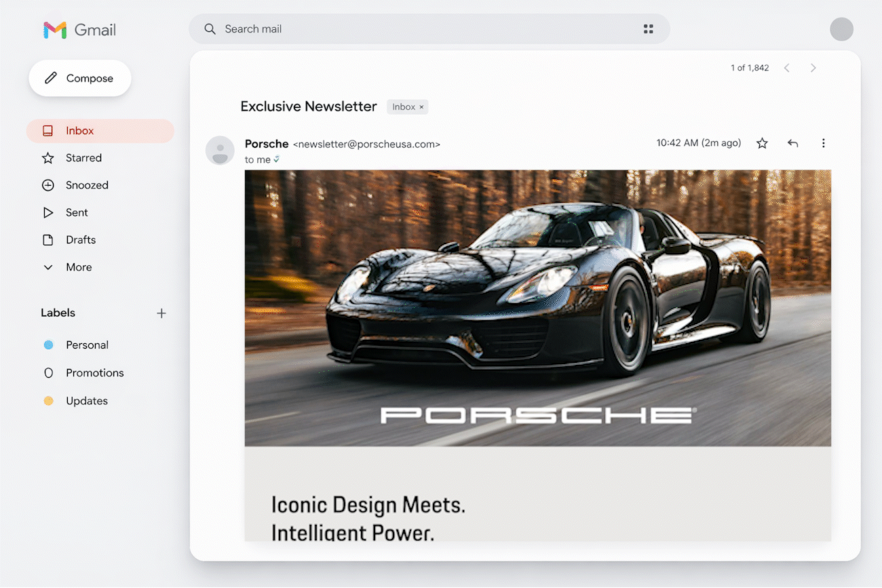882x588 pixels.
Task: Open the three-dot more options menu
Action: tap(823, 143)
